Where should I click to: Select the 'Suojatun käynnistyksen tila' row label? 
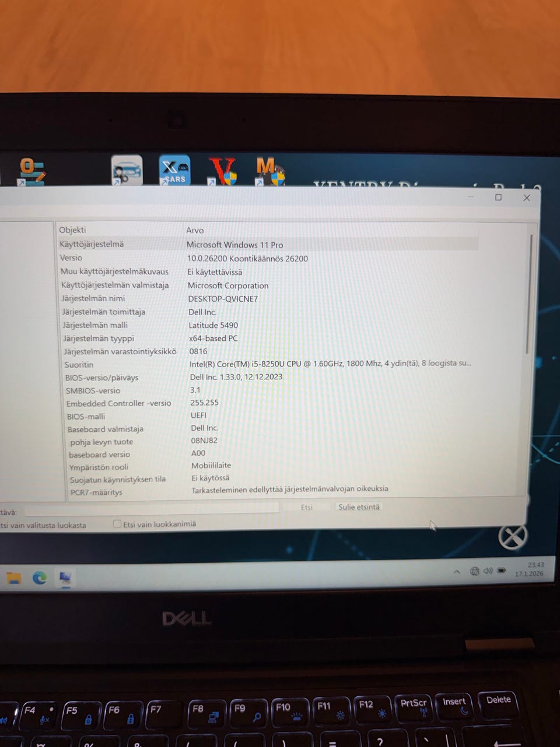coord(118,480)
